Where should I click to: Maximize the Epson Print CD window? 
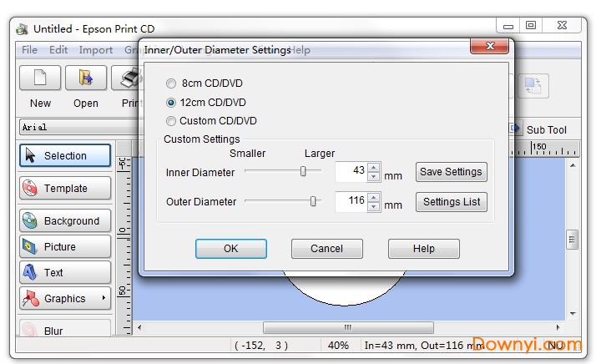(x=531, y=26)
